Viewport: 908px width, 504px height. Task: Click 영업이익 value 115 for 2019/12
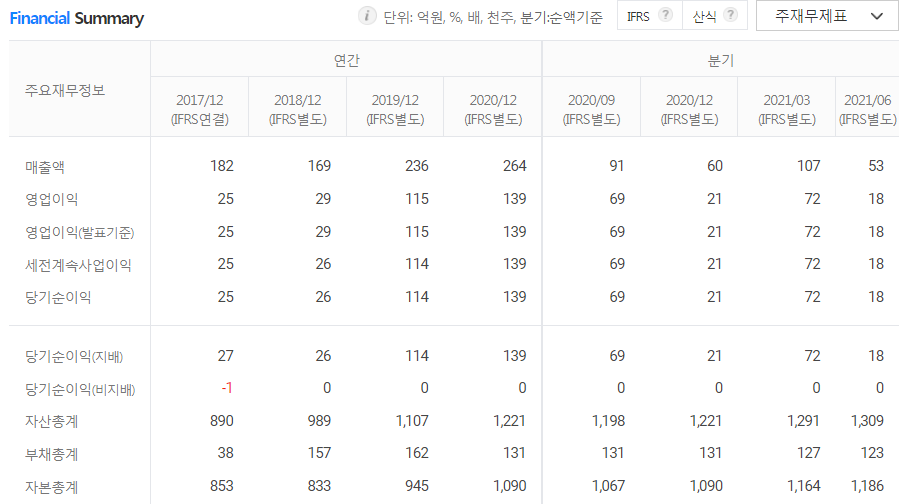coord(417,199)
